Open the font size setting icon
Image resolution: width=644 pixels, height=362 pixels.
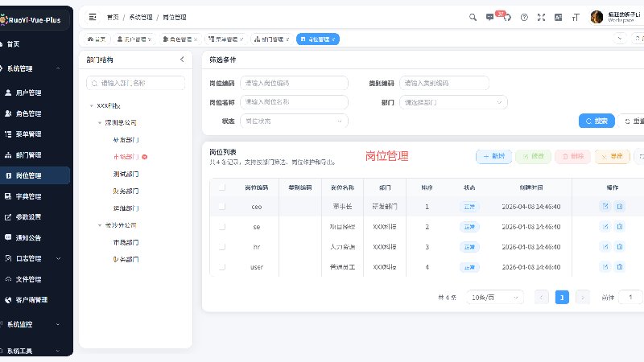(x=576, y=17)
